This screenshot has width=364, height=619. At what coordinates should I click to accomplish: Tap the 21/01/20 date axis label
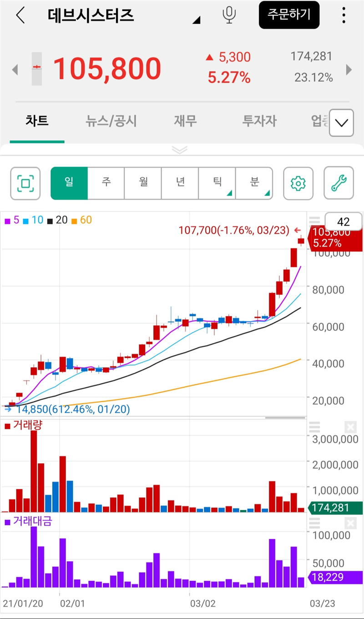point(23,604)
